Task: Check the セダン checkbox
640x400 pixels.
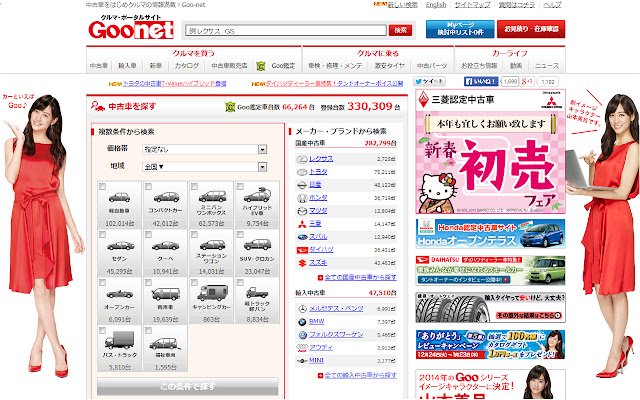Action: click(x=102, y=235)
